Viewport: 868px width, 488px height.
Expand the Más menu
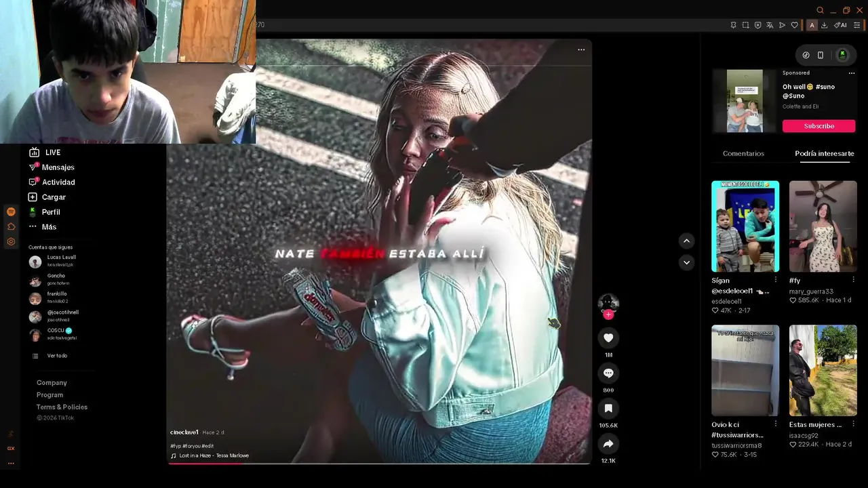(43, 227)
